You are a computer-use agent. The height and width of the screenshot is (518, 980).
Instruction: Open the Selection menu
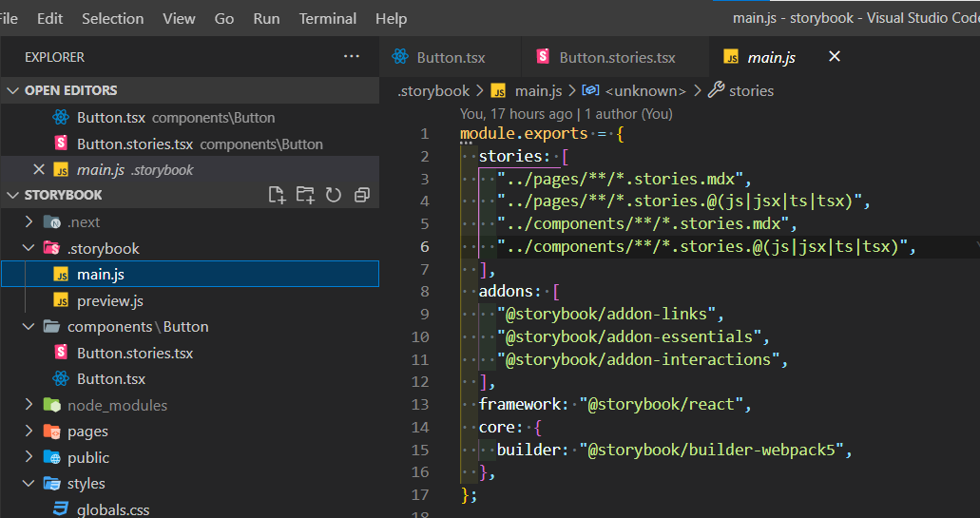[x=112, y=19]
